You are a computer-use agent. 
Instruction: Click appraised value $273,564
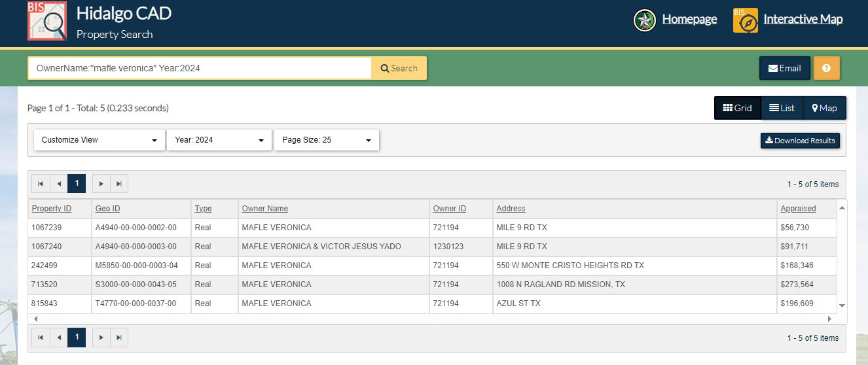point(797,285)
